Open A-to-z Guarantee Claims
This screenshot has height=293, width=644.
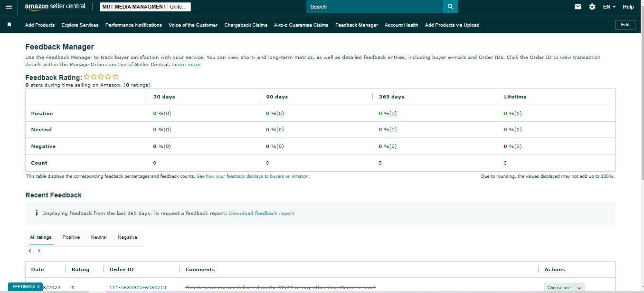[x=301, y=25]
